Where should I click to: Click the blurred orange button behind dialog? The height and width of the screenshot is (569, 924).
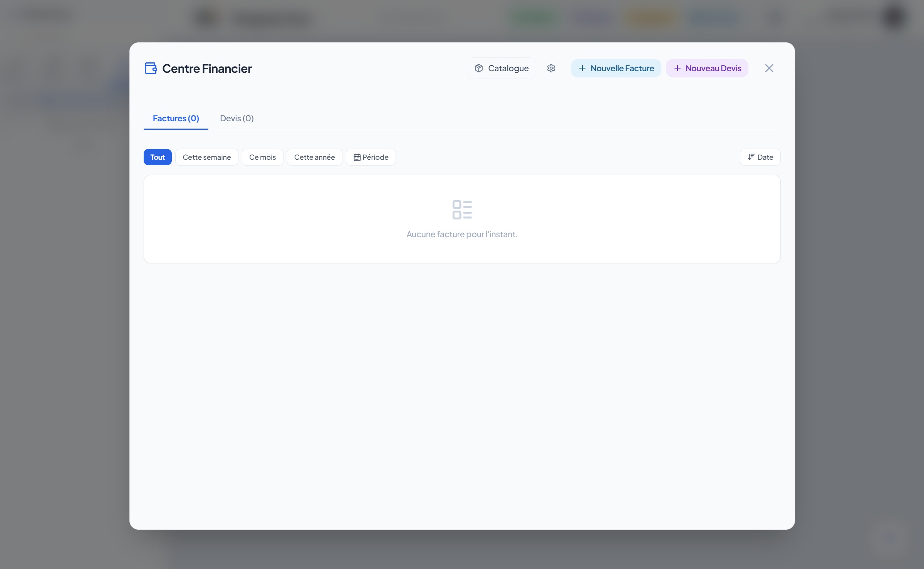[x=652, y=18]
